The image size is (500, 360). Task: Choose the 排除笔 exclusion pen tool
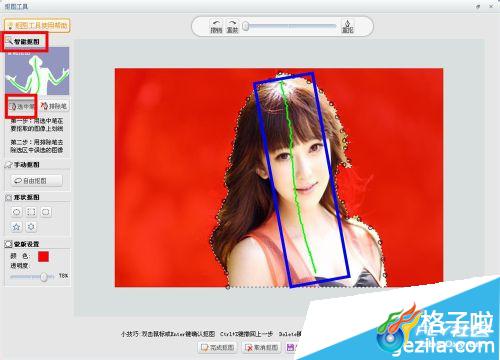(54, 106)
